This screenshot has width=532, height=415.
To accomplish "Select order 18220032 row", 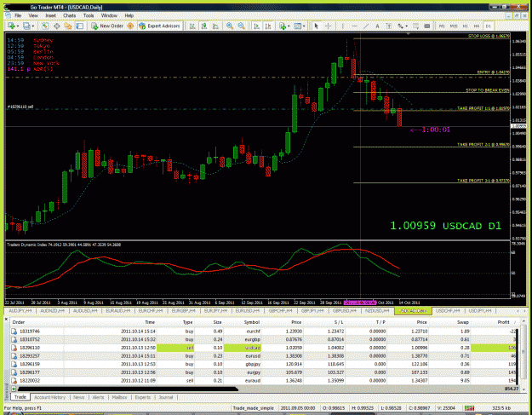I will [264, 381].
